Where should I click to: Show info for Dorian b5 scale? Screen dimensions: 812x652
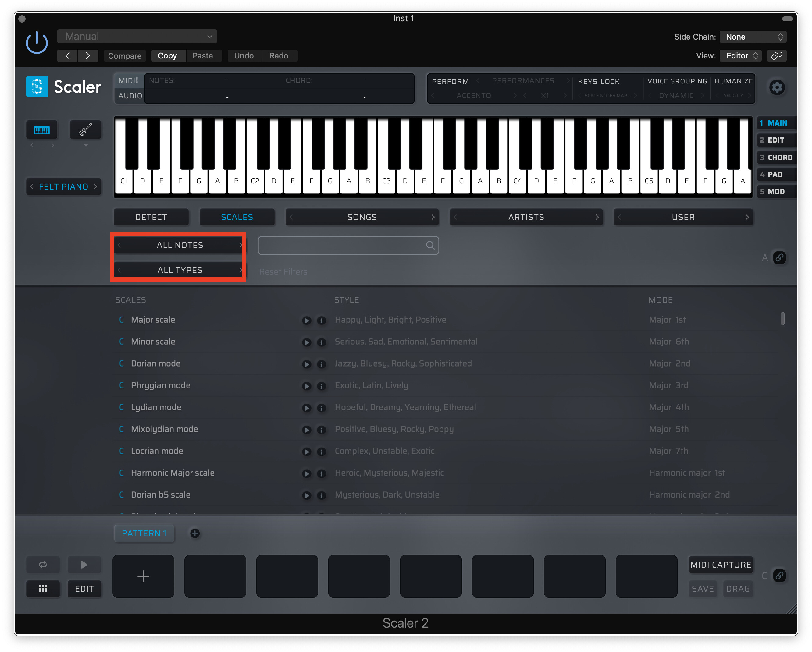(x=321, y=495)
